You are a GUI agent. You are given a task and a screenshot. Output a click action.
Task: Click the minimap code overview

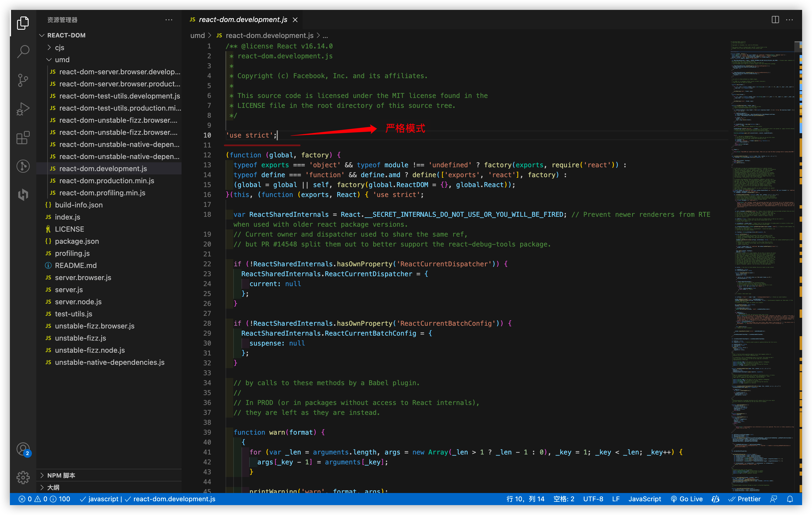762,236
